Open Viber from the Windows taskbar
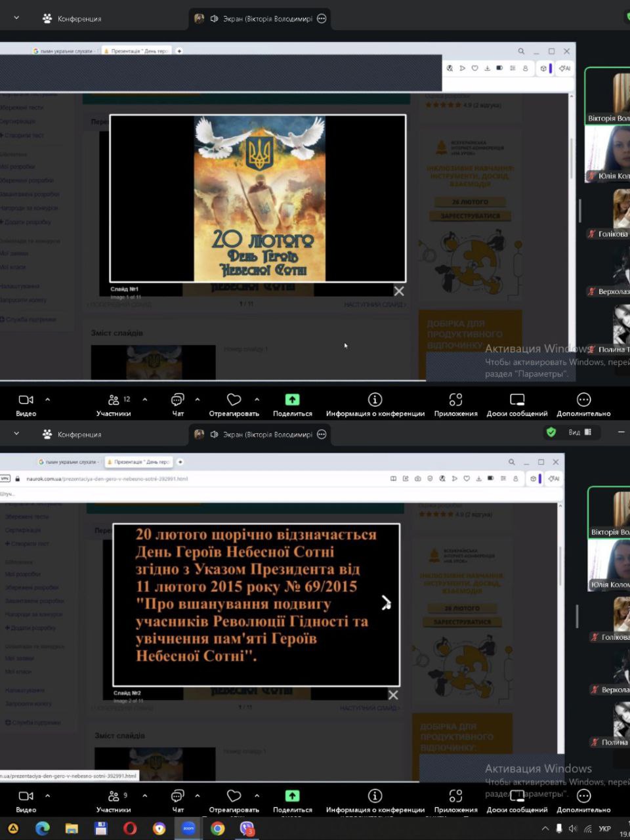 247,828
